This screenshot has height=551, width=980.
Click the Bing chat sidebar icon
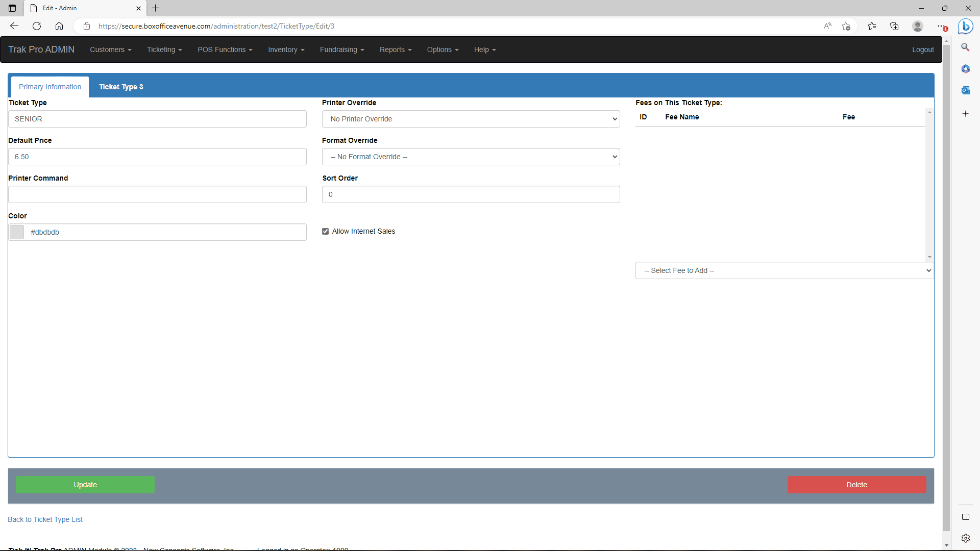point(965,26)
